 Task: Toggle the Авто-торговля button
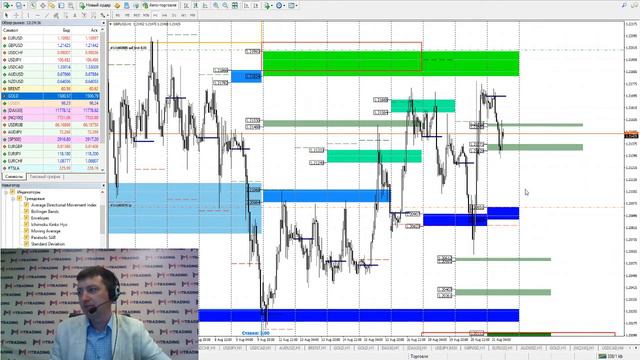160,6
